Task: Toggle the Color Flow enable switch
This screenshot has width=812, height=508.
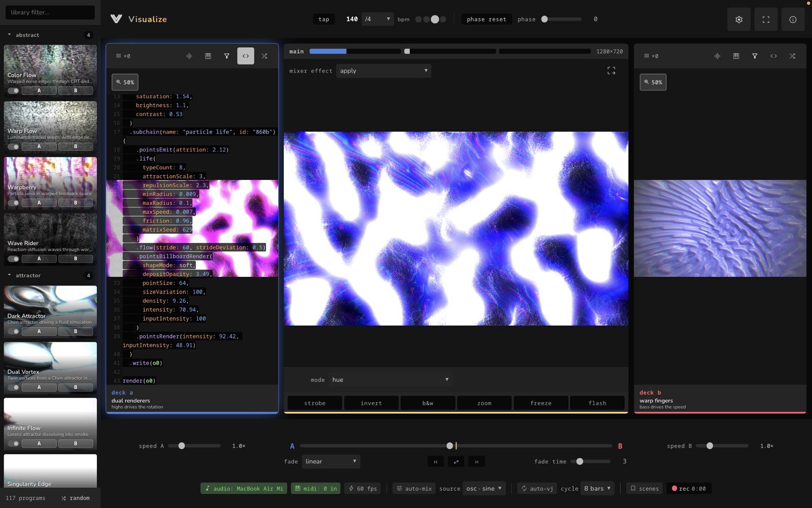Action: point(13,91)
